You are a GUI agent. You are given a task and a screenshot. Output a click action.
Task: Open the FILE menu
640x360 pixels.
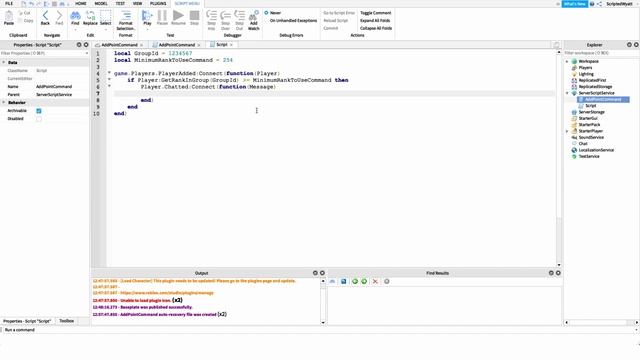coord(9,3)
